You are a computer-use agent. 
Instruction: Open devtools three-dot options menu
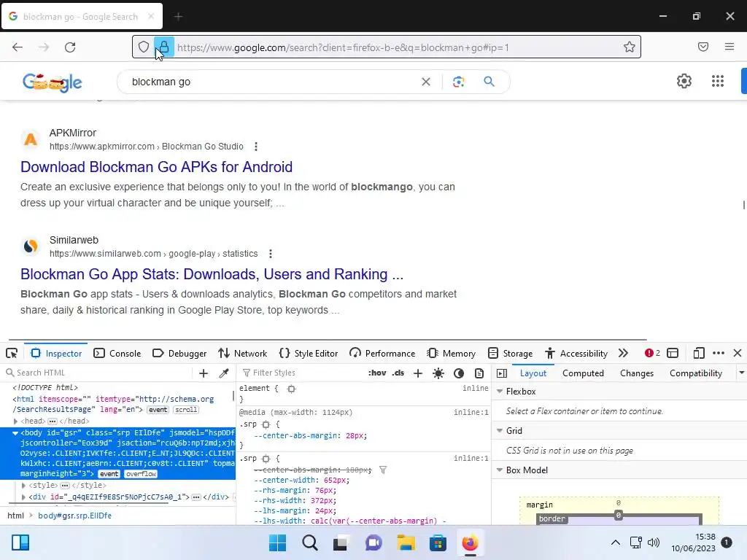click(719, 354)
